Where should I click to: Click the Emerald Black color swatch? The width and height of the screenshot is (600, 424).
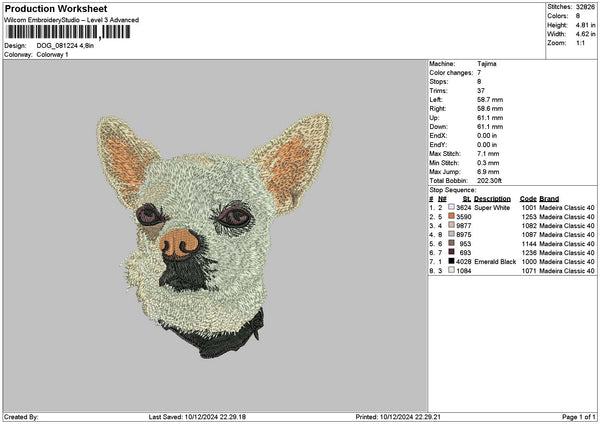tap(451, 261)
